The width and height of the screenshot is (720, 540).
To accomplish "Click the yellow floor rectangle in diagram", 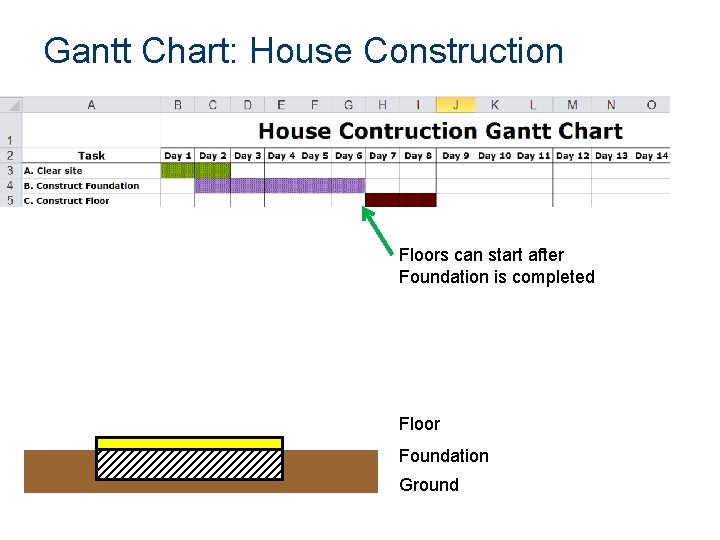I will pyautogui.click(x=190, y=443).
